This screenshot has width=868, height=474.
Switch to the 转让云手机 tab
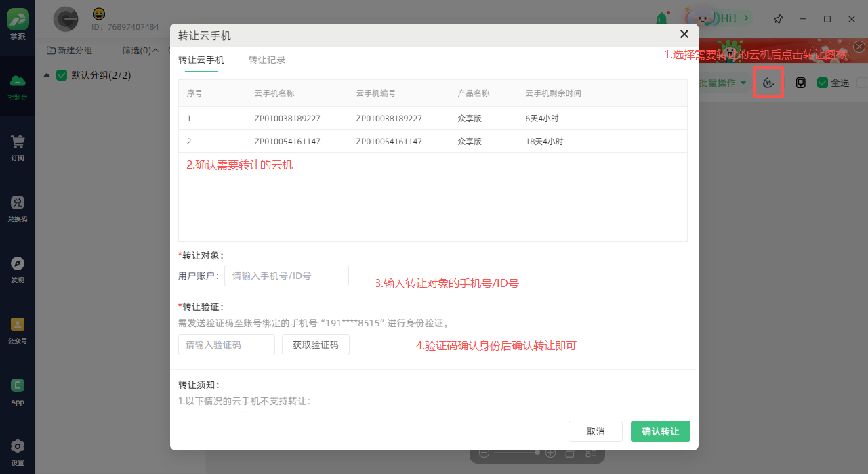201,60
